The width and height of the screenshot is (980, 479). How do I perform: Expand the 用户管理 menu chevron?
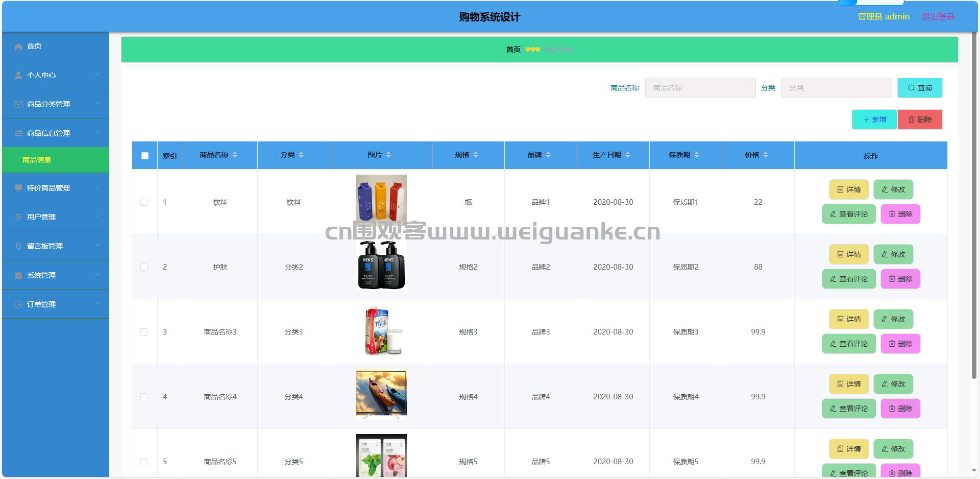point(97,217)
